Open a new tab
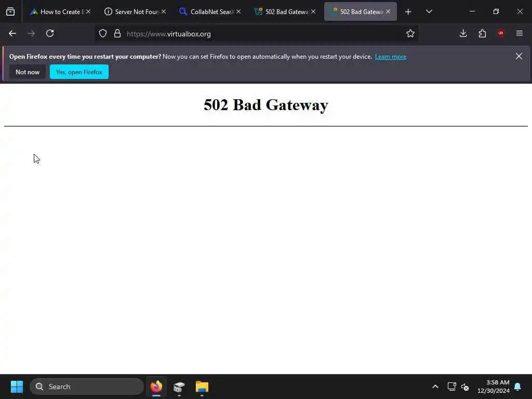The image size is (532, 399). click(x=408, y=12)
